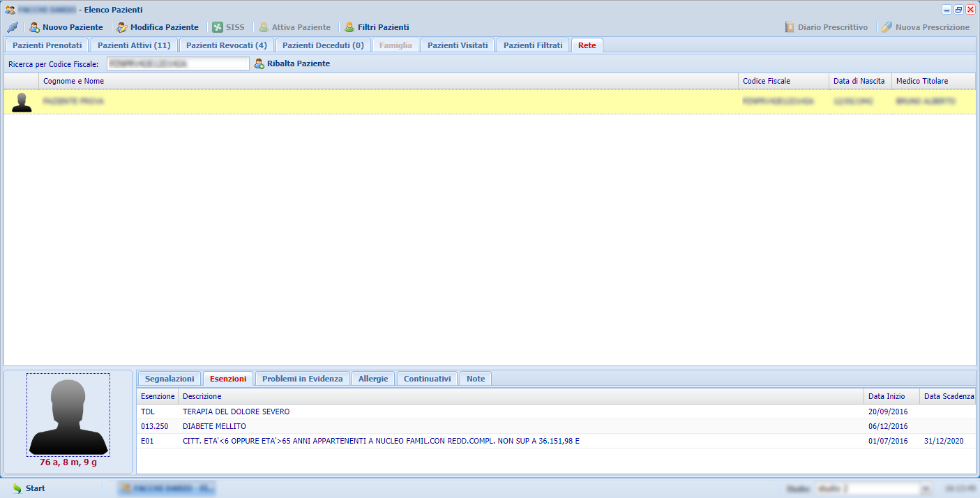
Task: Switch to the Pazienti Visitati tab
Action: click(458, 45)
